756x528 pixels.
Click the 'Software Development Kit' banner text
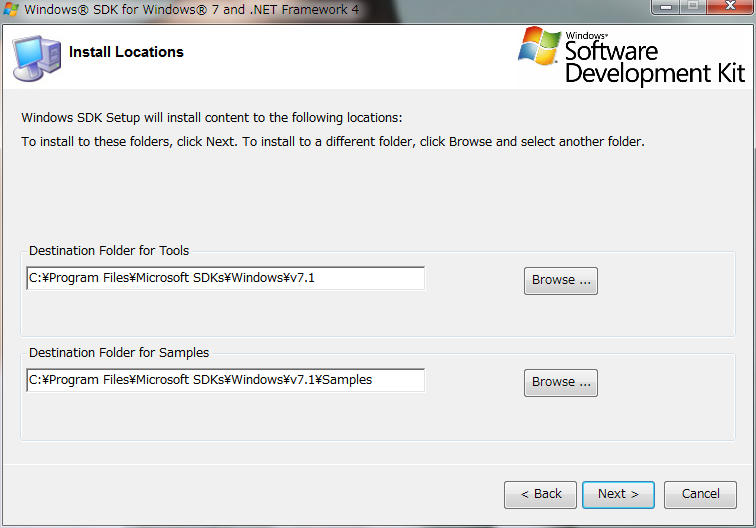click(x=655, y=63)
